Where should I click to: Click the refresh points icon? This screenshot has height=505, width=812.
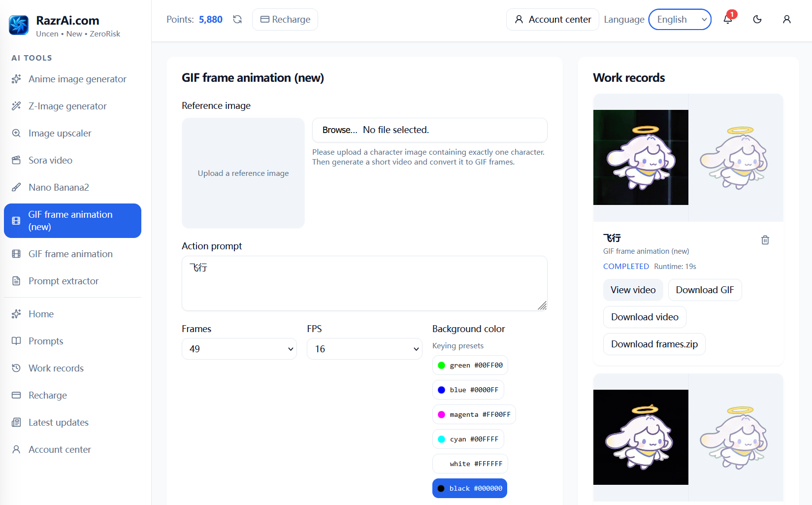[x=237, y=19]
